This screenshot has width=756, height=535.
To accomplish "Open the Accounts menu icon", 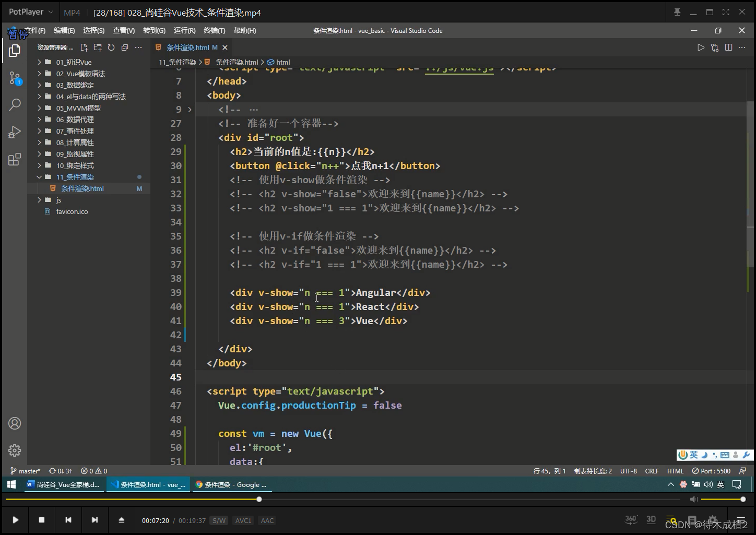I will [x=15, y=423].
